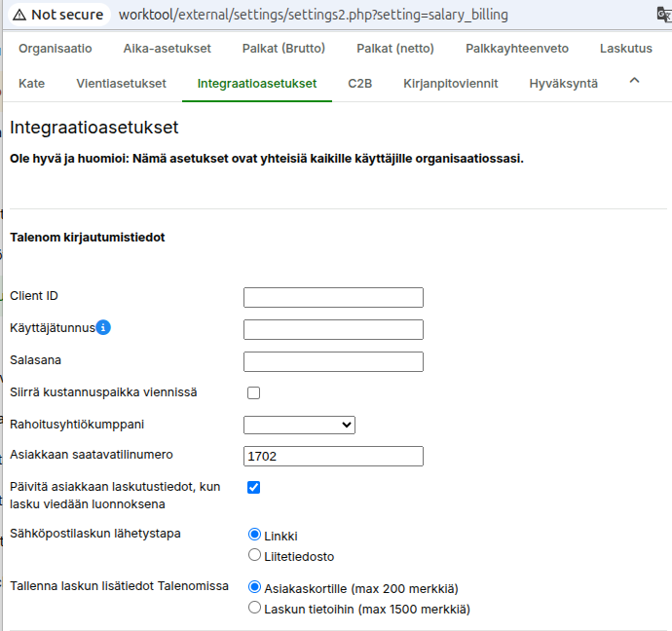Go to the Kirjanpitoviennit tab
The image size is (672, 631).
coord(451,84)
